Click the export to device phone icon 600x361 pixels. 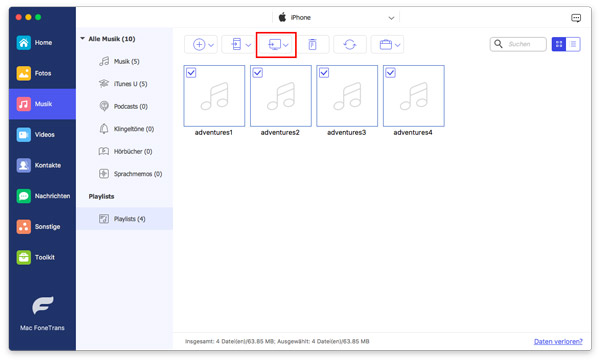[x=236, y=44]
